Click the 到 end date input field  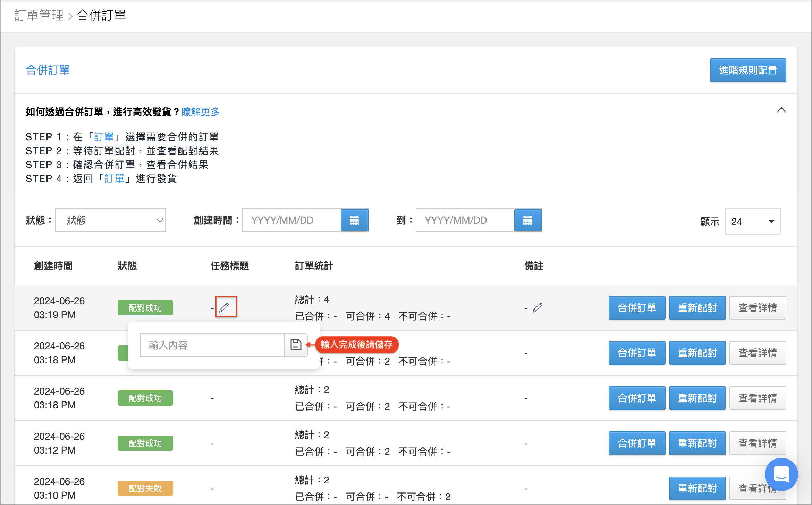coord(465,220)
